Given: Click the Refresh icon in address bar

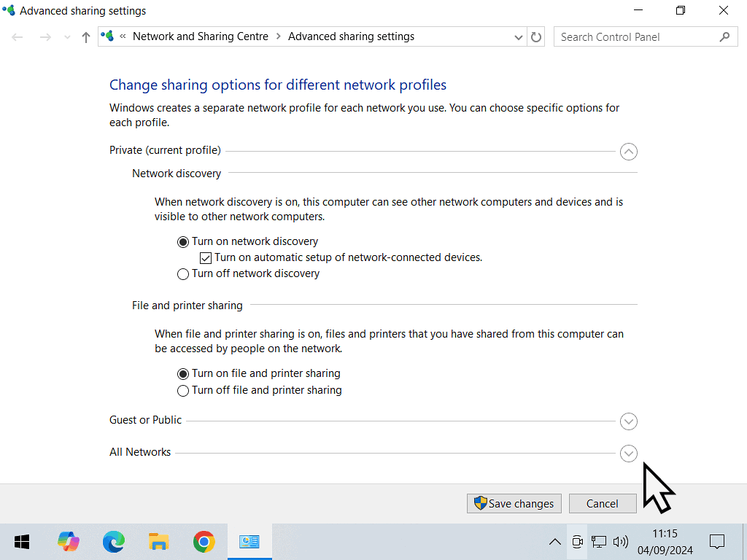Looking at the screenshot, I should [536, 37].
